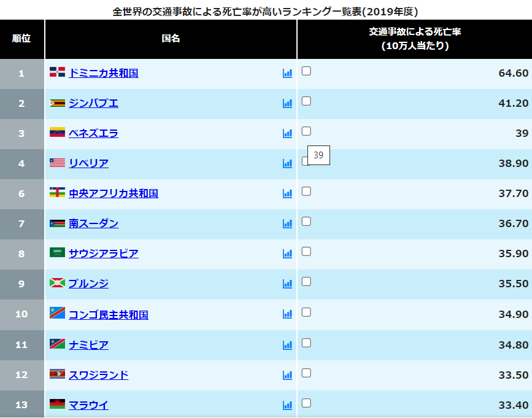Click chart icon beside 中央アフリカ共和国

coord(287,193)
